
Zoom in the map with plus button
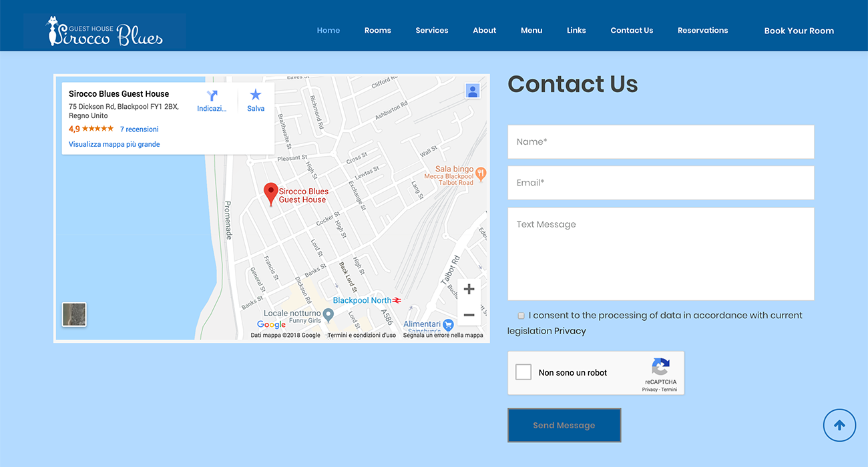pyautogui.click(x=469, y=290)
